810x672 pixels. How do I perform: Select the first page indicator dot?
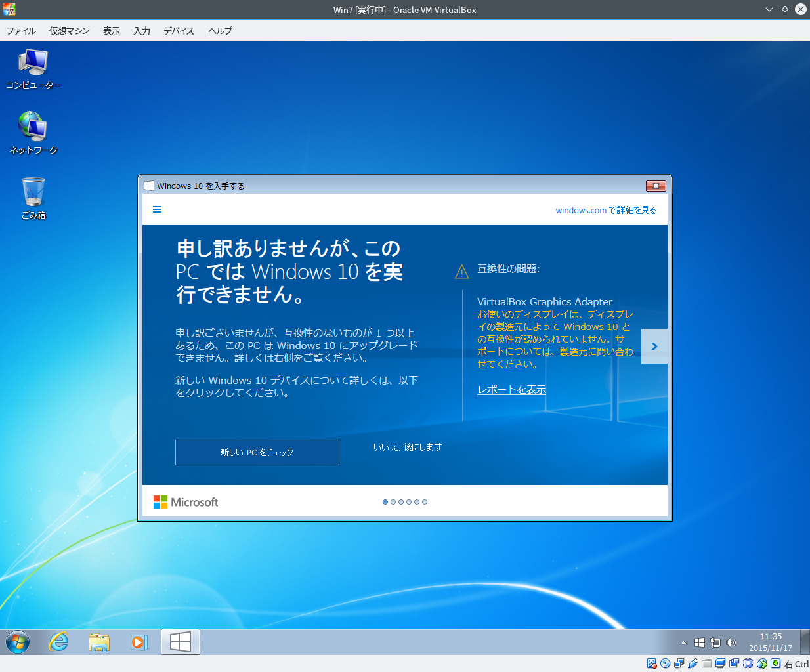coord(385,502)
